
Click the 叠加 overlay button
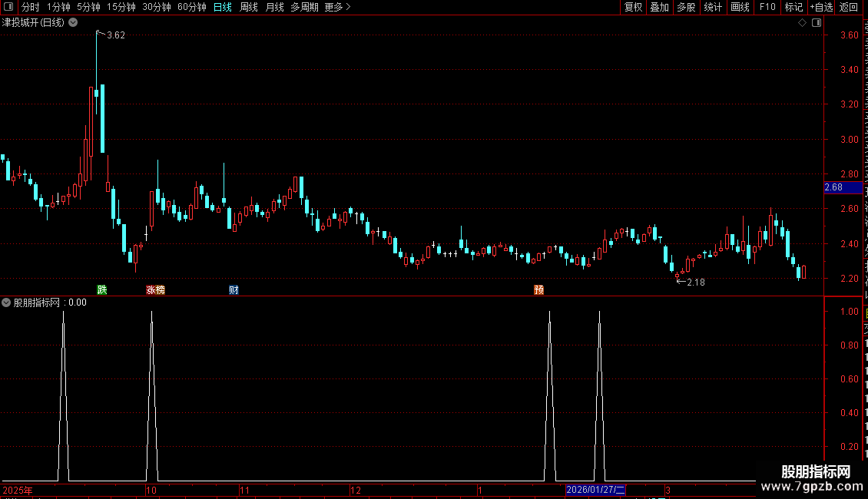pyautogui.click(x=659, y=7)
